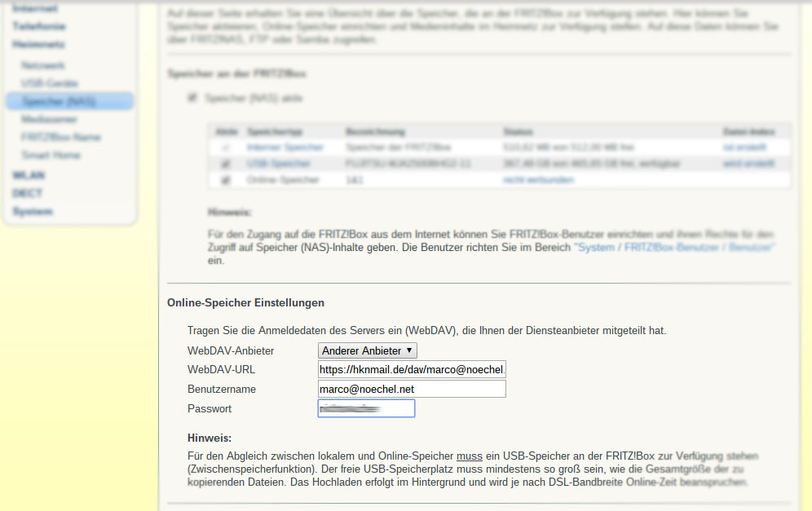Open the Heimnetz menu in the sidebar

click(38, 45)
